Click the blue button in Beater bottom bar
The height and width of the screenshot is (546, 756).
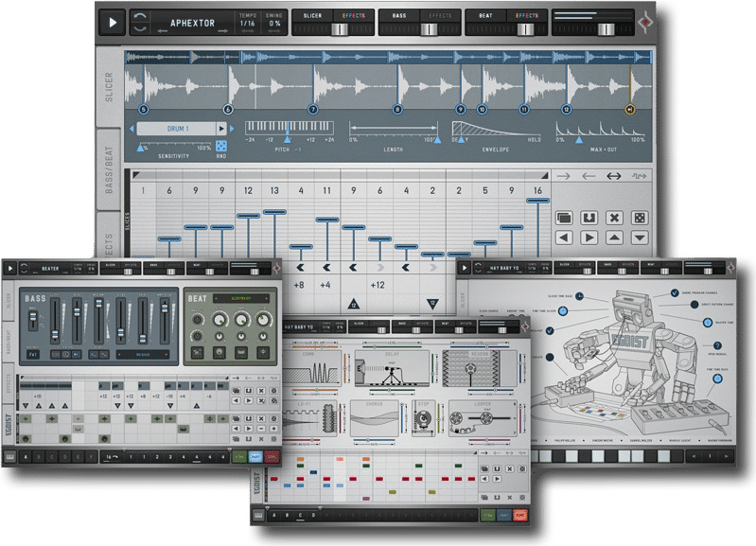point(255,456)
